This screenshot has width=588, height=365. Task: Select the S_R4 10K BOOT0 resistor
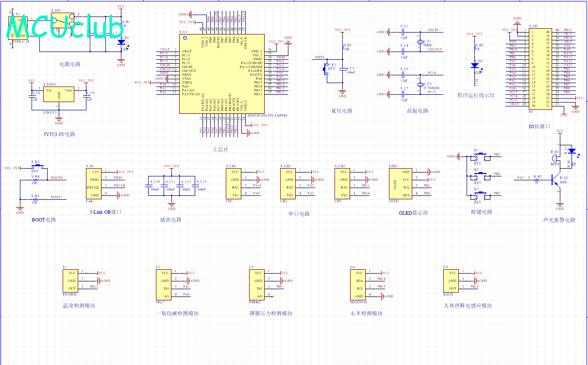coord(35,179)
